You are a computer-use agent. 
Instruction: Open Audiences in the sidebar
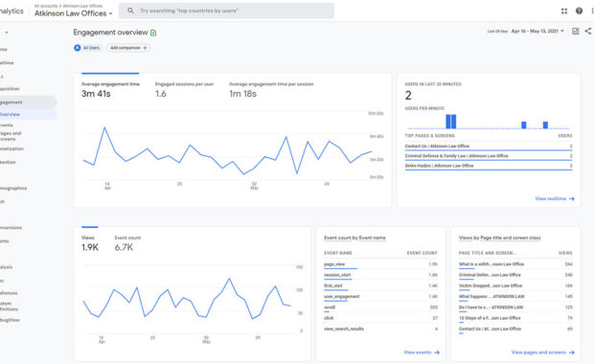(x=9, y=293)
